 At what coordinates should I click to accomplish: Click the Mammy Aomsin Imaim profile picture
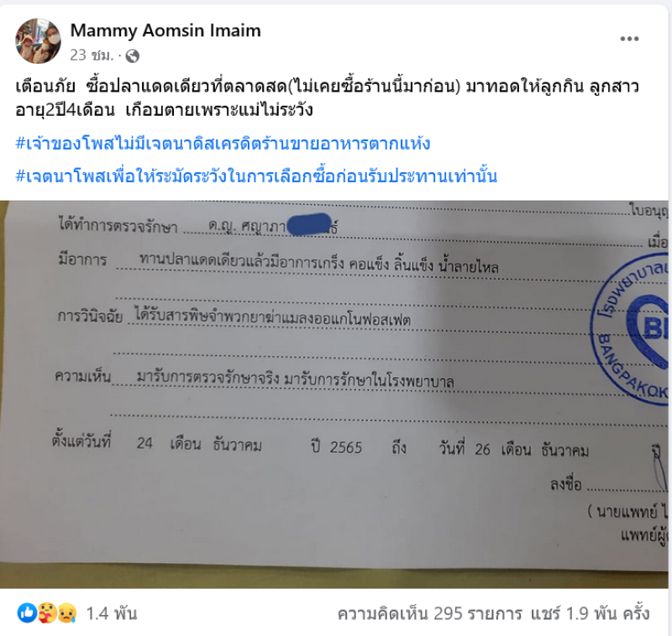(38, 41)
